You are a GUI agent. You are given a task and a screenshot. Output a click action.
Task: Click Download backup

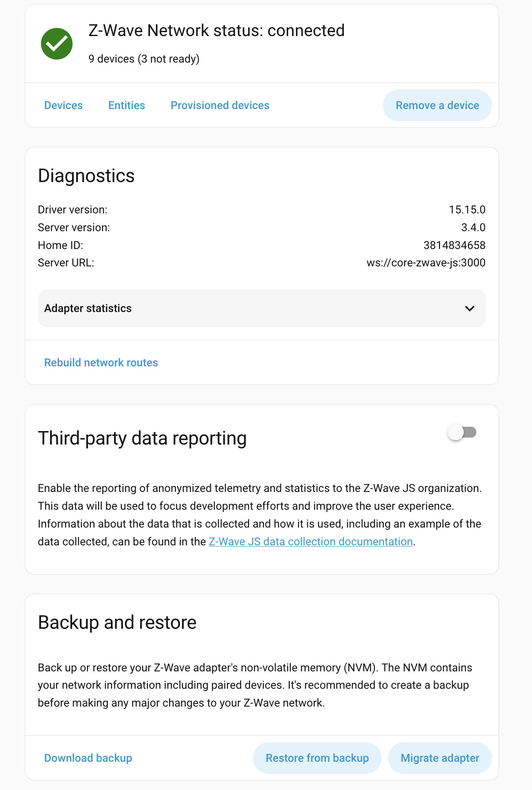(88, 758)
